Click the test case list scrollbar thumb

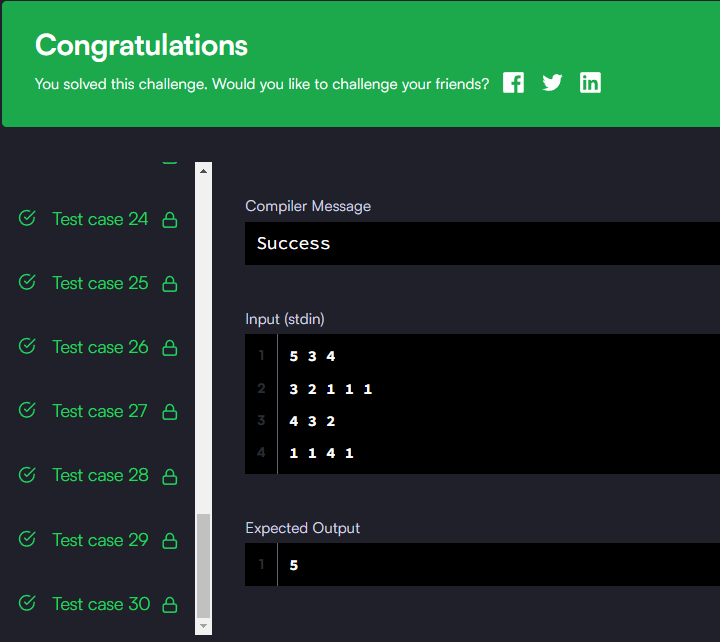pyautogui.click(x=203, y=566)
